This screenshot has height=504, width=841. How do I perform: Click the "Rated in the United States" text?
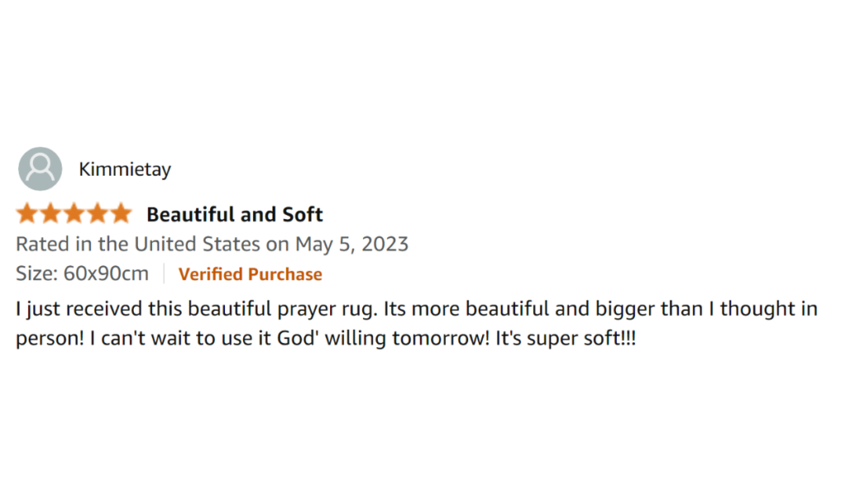coord(137,245)
